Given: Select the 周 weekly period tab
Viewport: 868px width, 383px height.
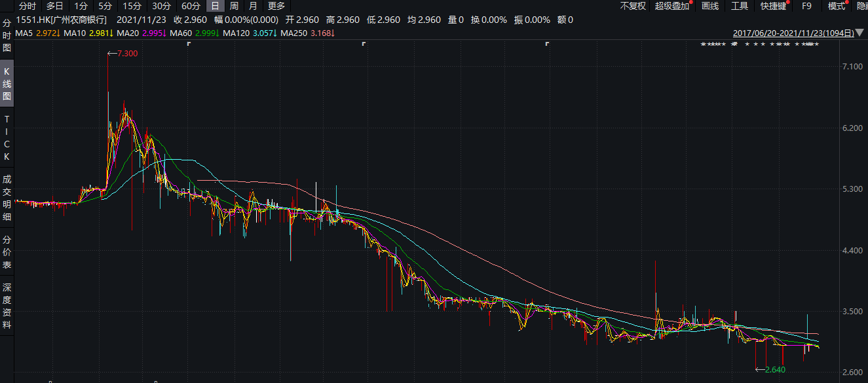Looking at the screenshot, I should click(x=234, y=6).
